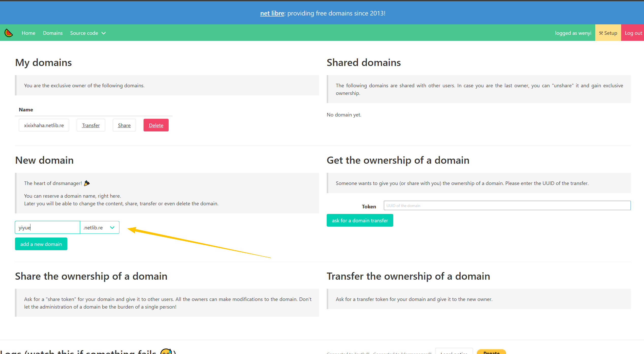Image resolution: width=644 pixels, height=354 pixels.
Task: Click the new domain name field
Action: click(x=48, y=228)
